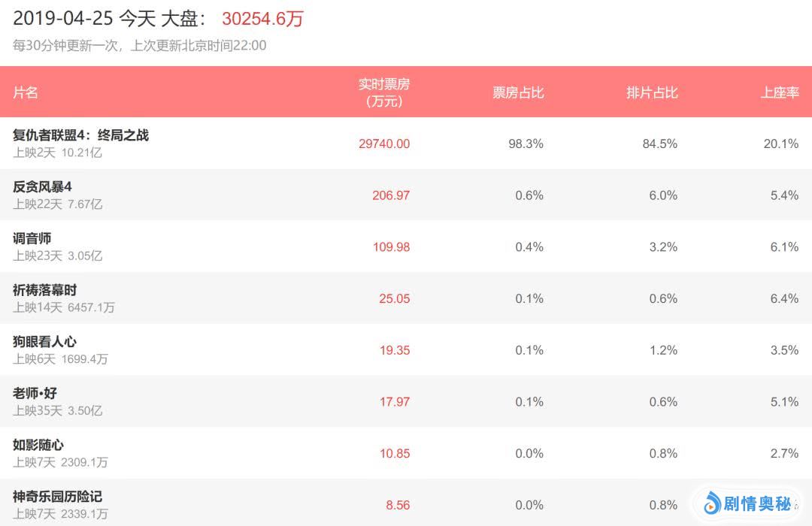Select the 调音师 movie title
Viewport: 812px width, 526px height.
tap(32, 239)
